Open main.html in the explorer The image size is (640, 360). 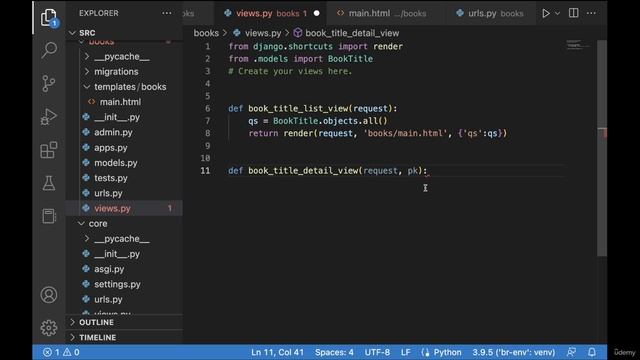tap(120, 102)
